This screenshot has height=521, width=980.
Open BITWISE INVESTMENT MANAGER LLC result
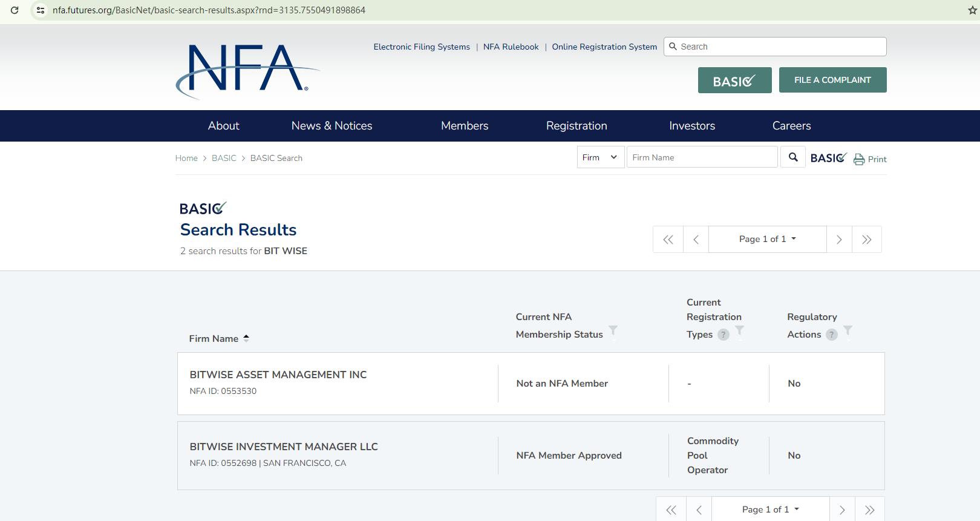click(284, 447)
